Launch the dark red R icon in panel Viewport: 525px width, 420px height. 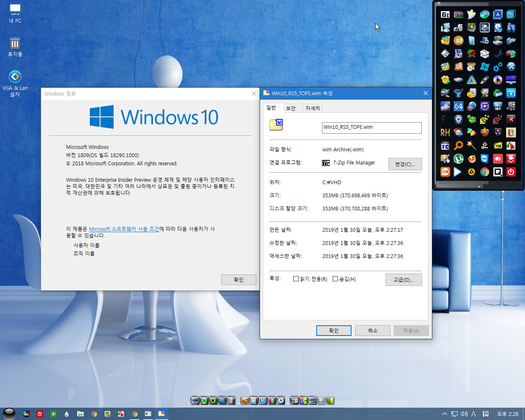(x=511, y=119)
